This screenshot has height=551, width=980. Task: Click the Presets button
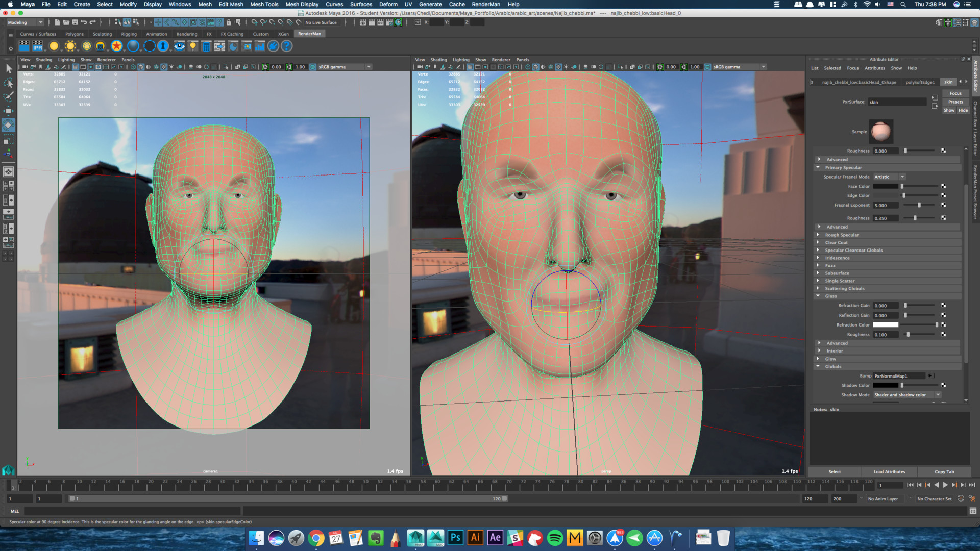955,102
